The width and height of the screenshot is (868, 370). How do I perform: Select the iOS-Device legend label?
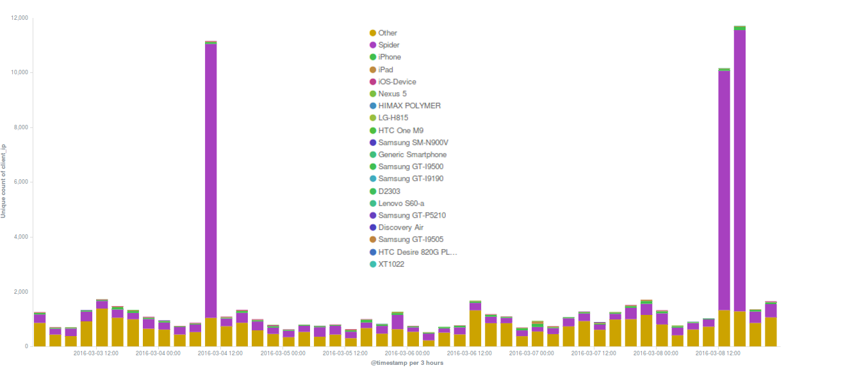pos(397,82)
